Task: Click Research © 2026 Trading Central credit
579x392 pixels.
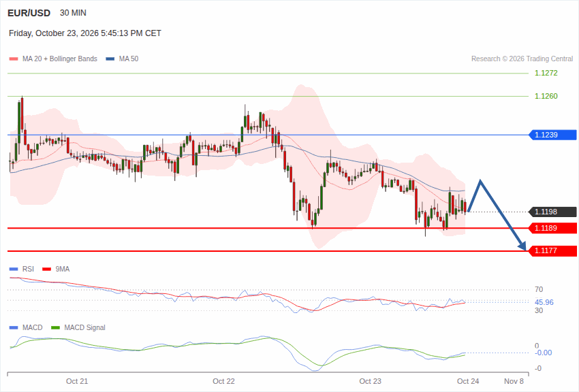Action: (x=522, y=59)
